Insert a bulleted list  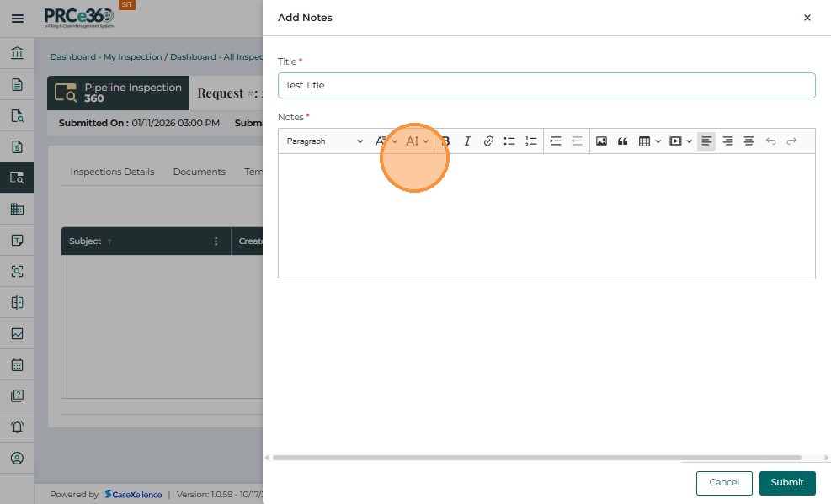[509, 141]
